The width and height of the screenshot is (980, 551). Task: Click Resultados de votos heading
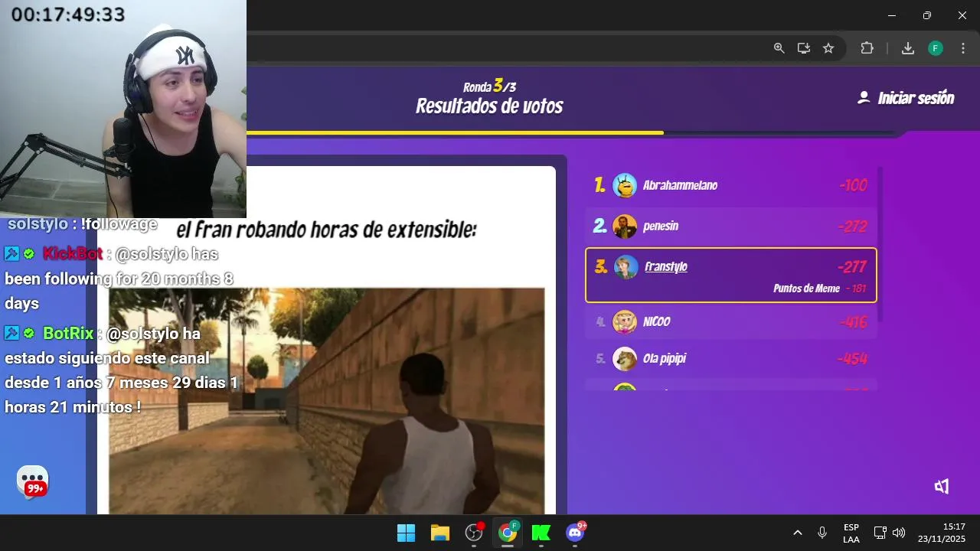click(489, 106)
